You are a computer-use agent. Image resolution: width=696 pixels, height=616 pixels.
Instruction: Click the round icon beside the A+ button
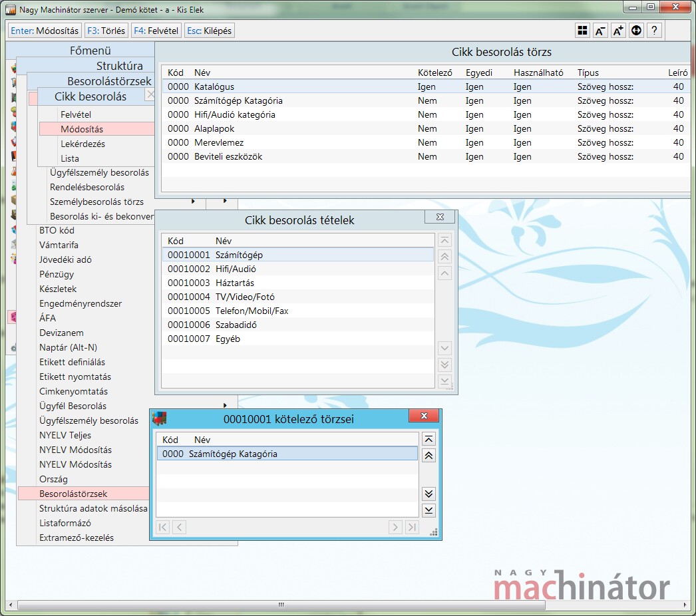[x=636, y=31]
